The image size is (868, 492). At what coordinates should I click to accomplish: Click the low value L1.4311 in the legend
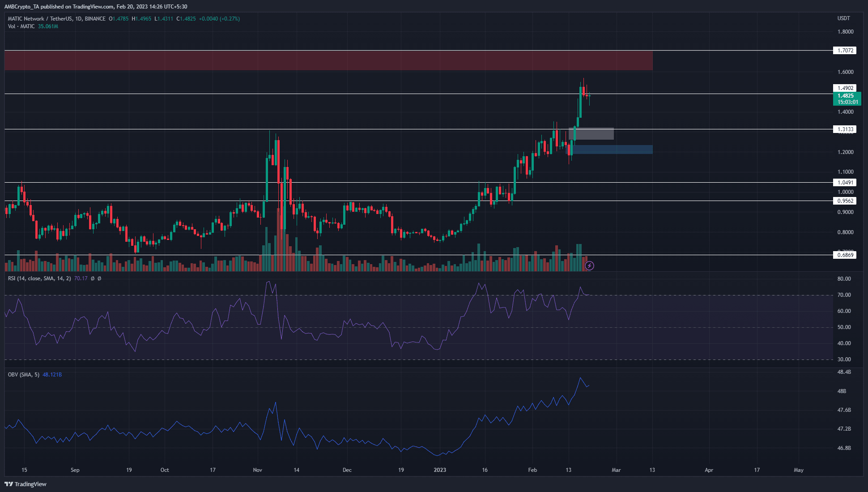pos(164,19)
